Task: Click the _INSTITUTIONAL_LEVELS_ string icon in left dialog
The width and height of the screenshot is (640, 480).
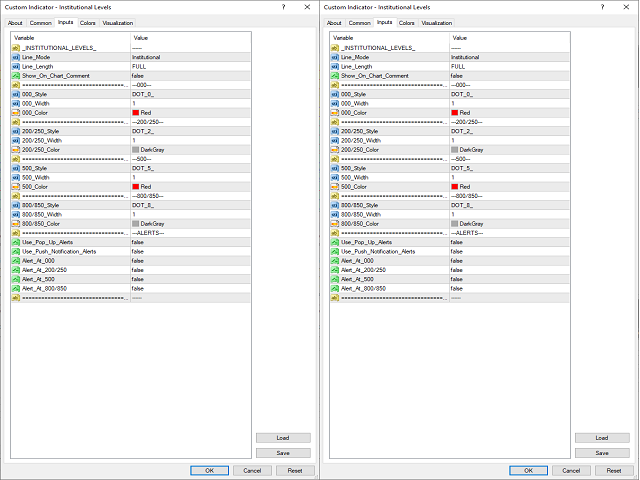Action: [16, 48]
